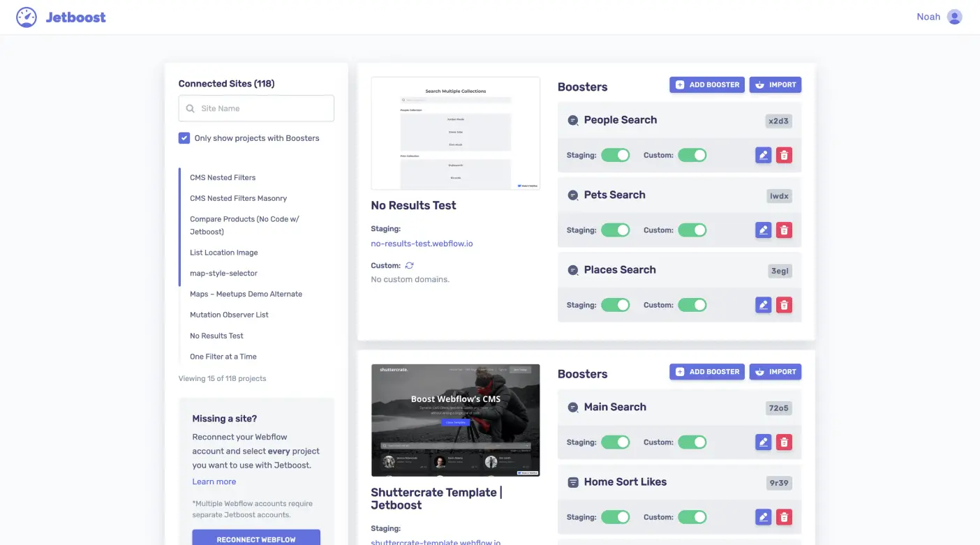Edit the People Search booster
The height and width of the screenshot is (545, 980).
[764, 156]
